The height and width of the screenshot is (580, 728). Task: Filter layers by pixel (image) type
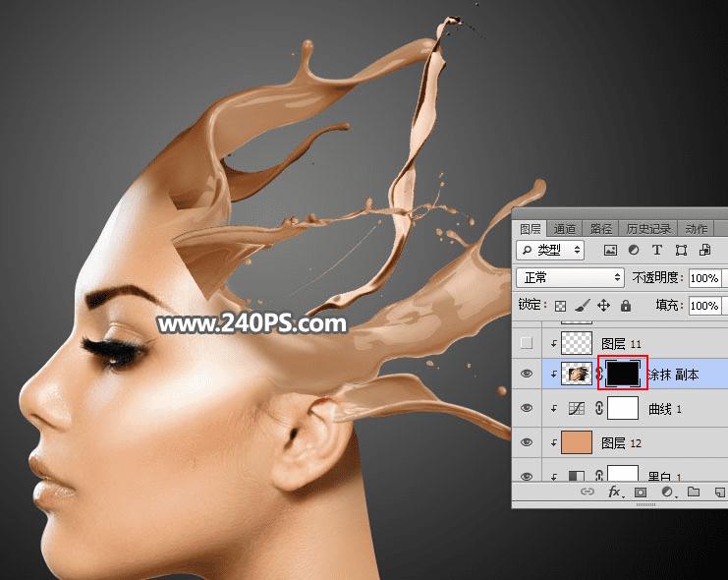(x=610, y=250)
